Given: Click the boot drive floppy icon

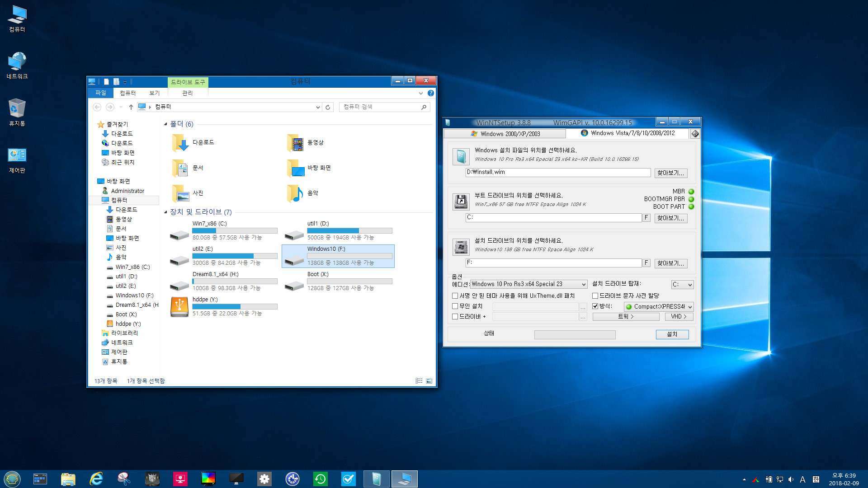Looking at the screenshot, I should point(461,202).
